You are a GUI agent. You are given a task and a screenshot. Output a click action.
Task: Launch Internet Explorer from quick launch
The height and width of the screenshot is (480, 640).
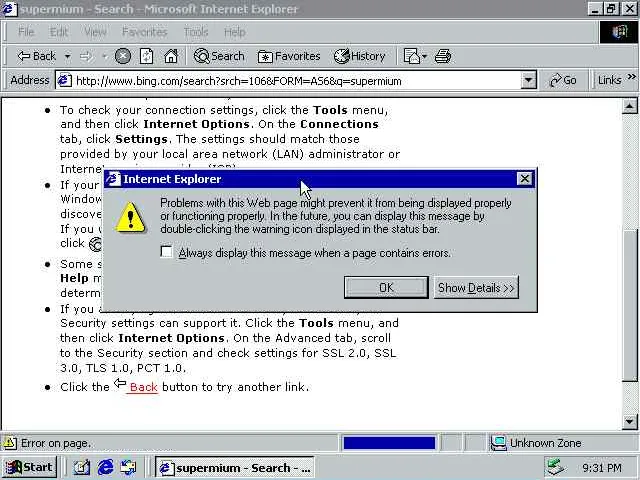tap(105, 467)
